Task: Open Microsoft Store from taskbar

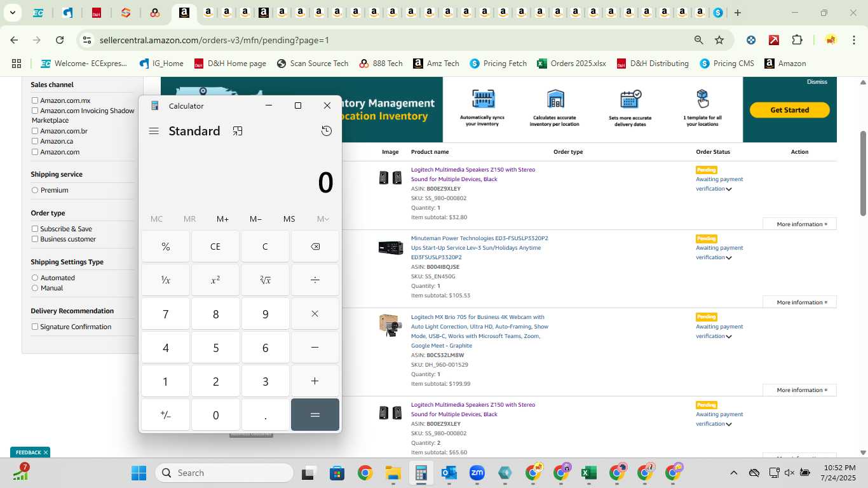Action: (337, 473)
